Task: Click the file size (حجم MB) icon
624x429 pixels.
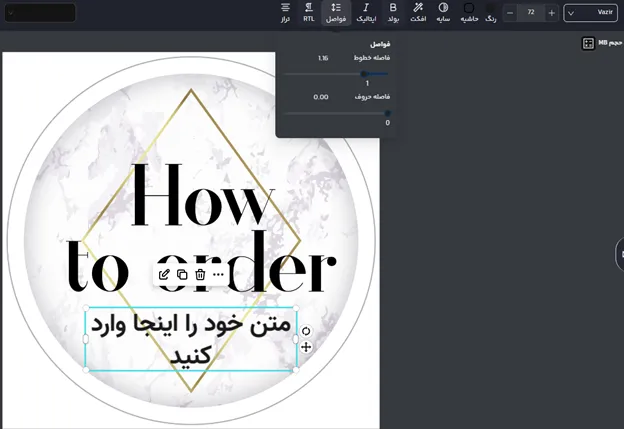Action: (x=588, y=43)
